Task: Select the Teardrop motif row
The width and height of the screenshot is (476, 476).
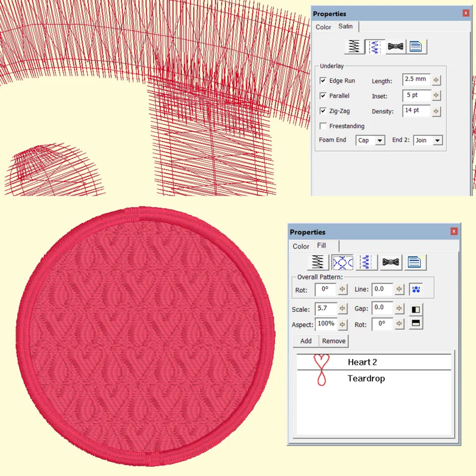Action: click(374, 378)
